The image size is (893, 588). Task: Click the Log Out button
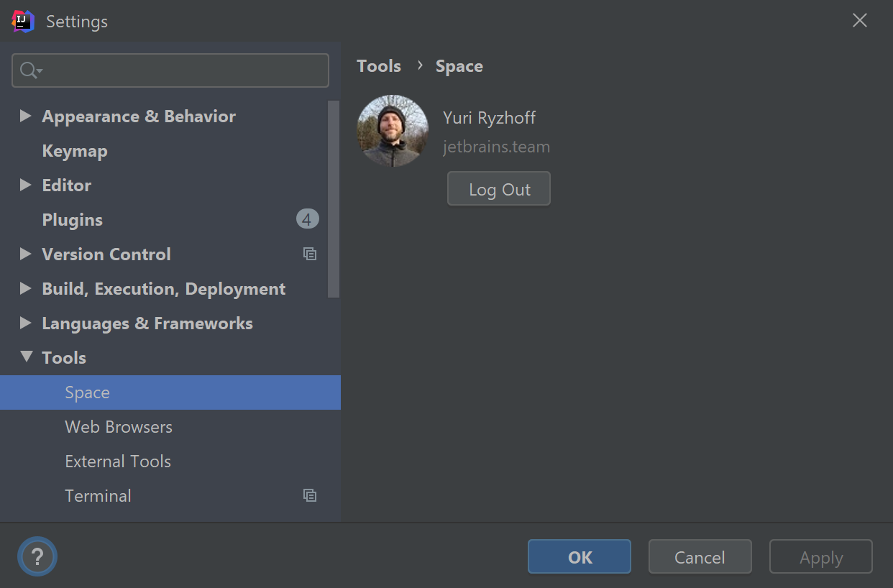tap(499, 189)
